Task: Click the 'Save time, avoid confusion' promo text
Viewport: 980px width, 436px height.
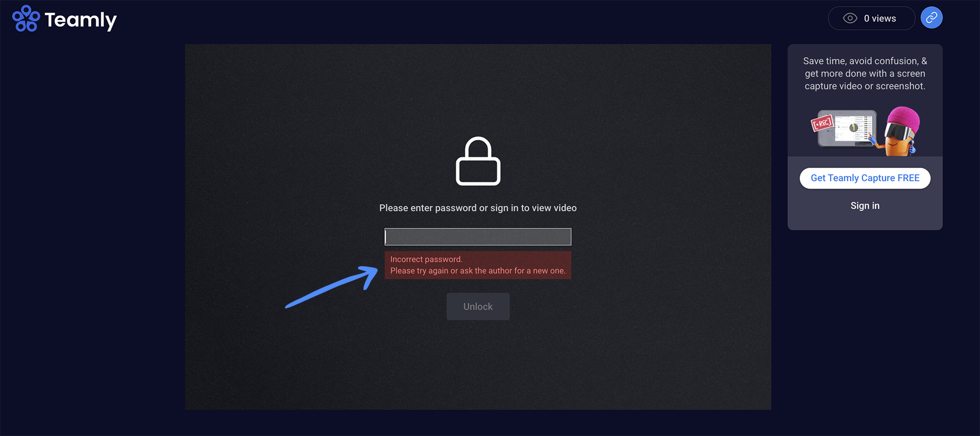Action: pos(865,74)
